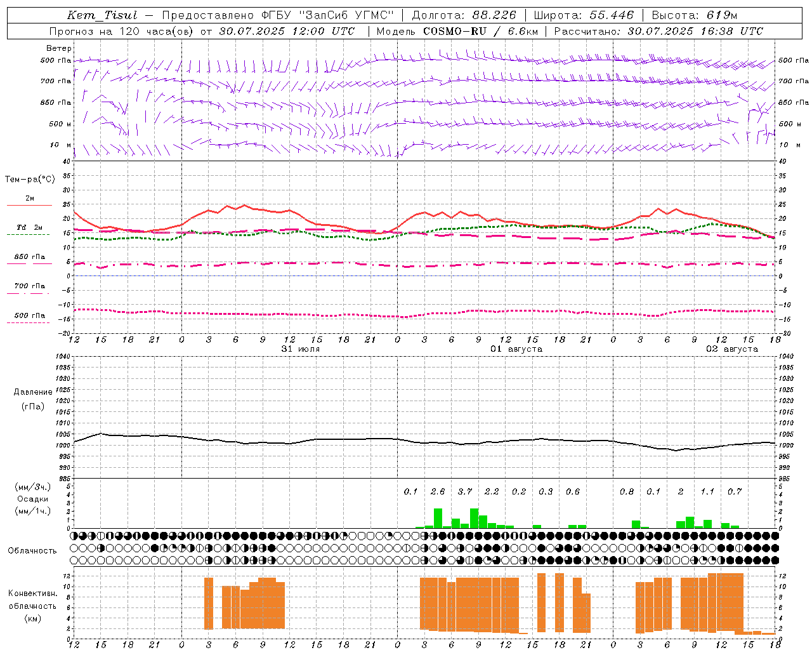Click the 700 гПа temperature legend entry
The width and height of the screenshot is (812, 650).
[x=30, y=286]
